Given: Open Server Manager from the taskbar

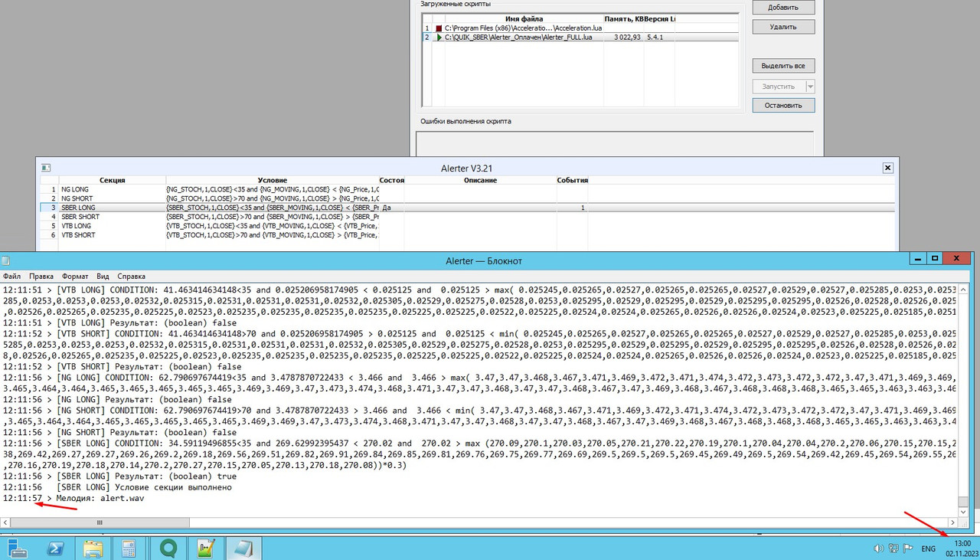Looking at the screenshot, I should click(18, 549).
